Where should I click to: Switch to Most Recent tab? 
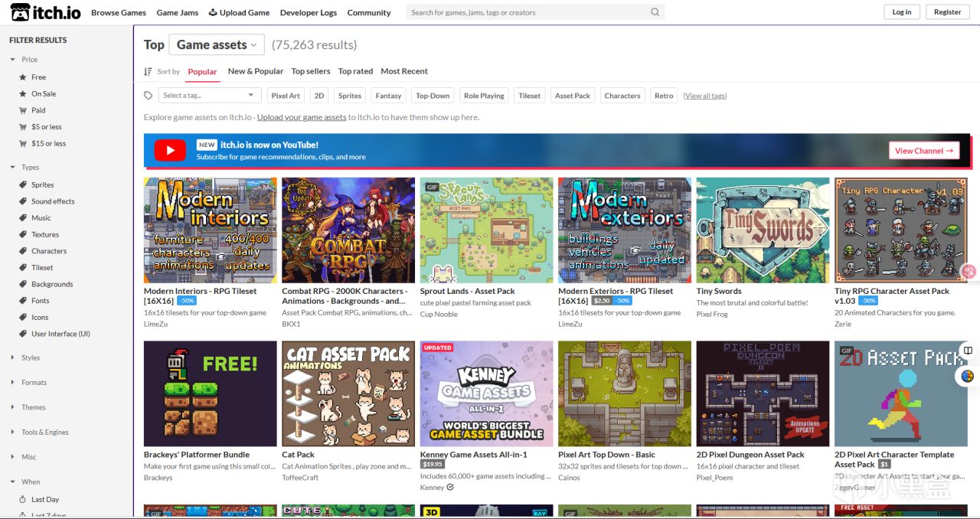[x=404, y=71]
